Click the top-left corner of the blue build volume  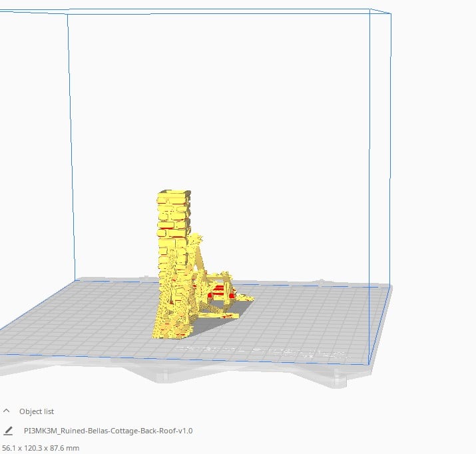point(68,15)
